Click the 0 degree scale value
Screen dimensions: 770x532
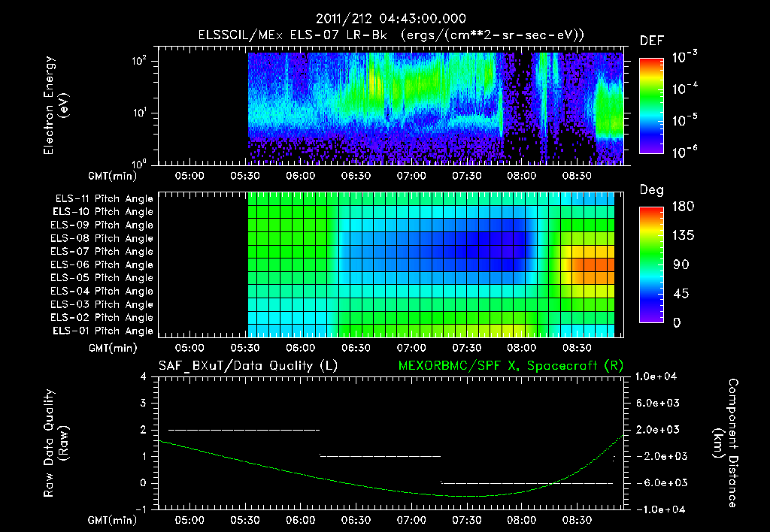[x=678, y=322]
